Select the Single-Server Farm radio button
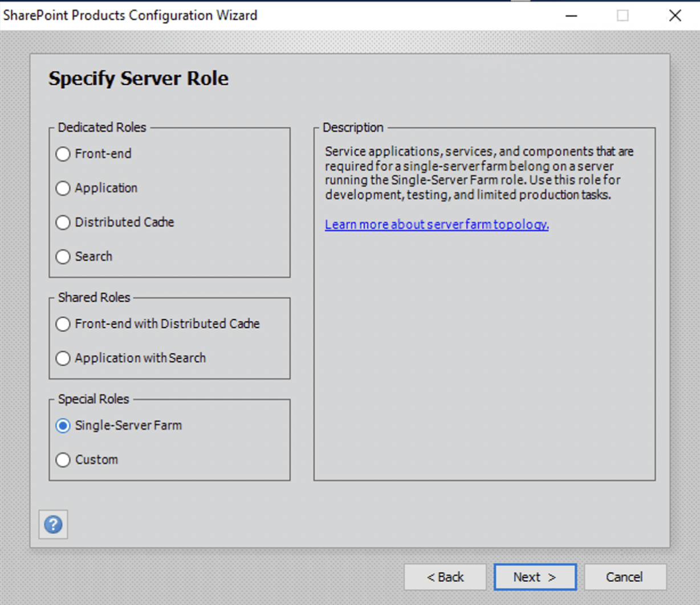This screenshot has height=605, width=700. 63,426
